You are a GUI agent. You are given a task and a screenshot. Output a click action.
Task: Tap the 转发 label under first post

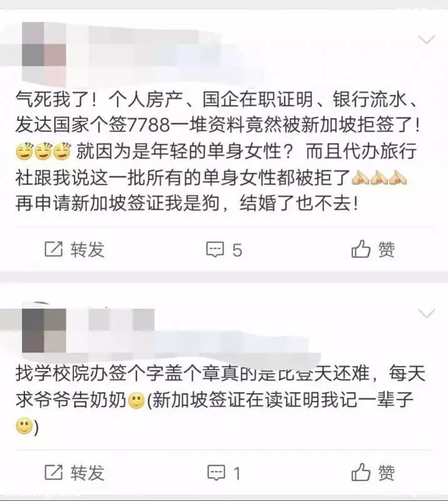click(x=88, y=249)
